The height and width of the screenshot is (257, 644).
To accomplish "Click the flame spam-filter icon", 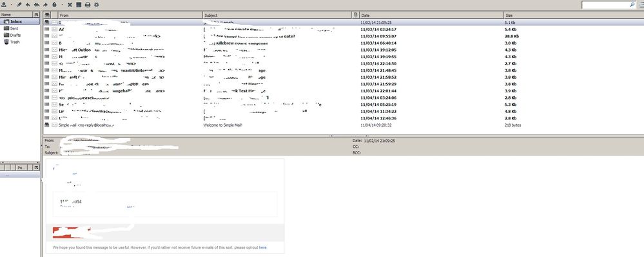I will coord(54,5).
